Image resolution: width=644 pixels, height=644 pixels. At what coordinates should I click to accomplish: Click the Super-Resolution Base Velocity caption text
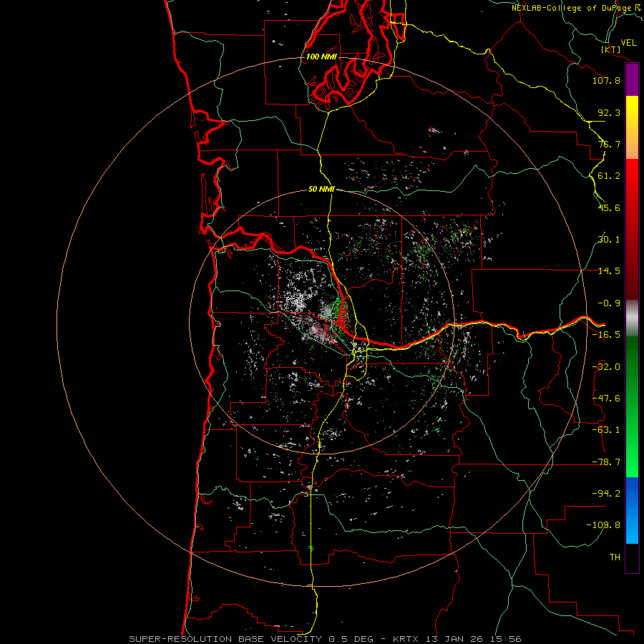(x=325, y=639)
